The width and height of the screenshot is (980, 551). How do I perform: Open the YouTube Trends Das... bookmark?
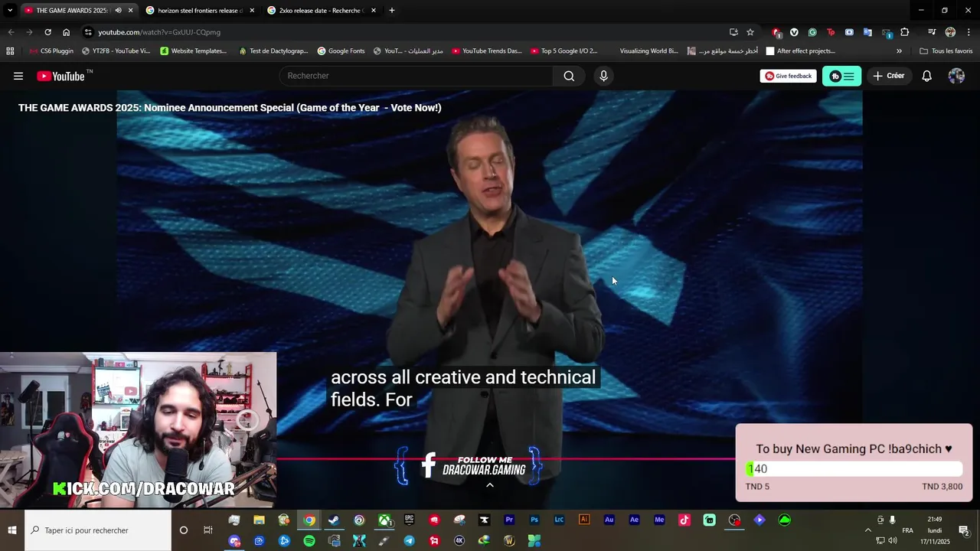tap(487, 51)
